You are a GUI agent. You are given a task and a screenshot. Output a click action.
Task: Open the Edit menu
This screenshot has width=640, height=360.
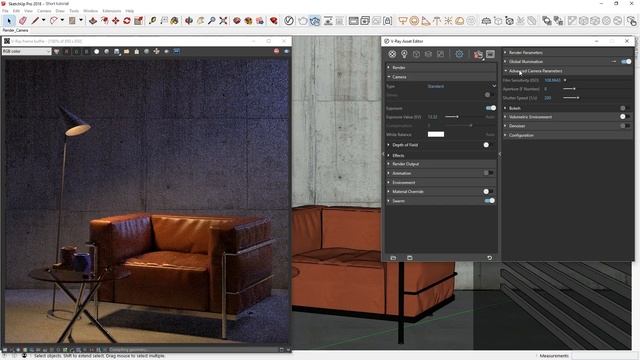[x=16, y=11]
